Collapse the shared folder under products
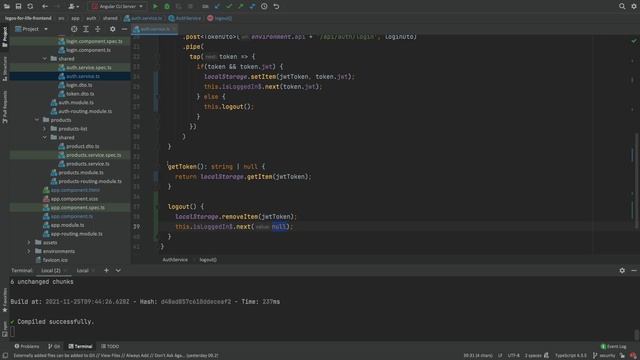The height and width of the screenshot is (360, 640). 45,138
